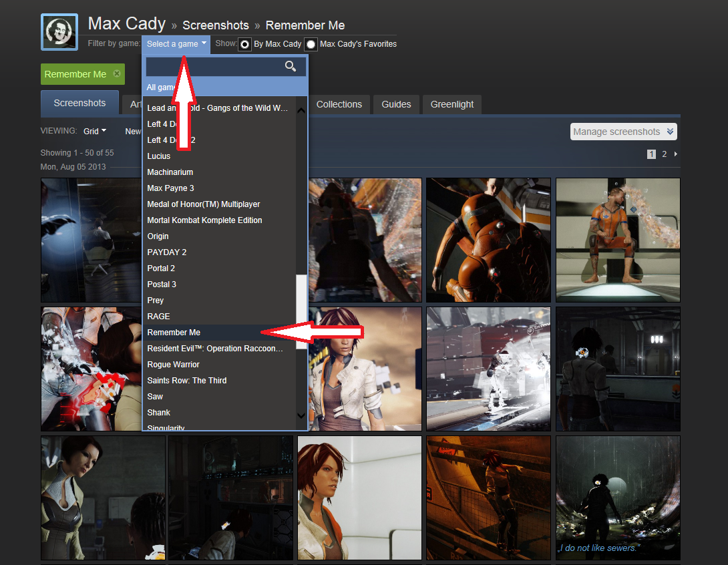
Task: Open the dark corridor figure screenshot thumbnail
Action: 618,369
